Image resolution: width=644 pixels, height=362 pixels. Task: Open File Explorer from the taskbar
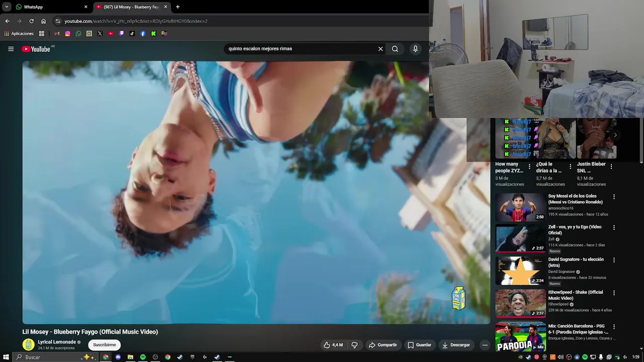(130, 357)
